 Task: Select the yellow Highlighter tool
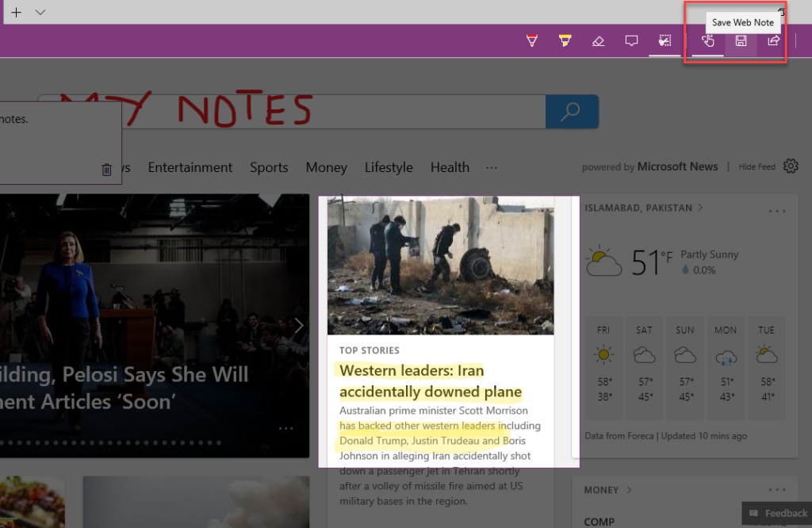565,41
